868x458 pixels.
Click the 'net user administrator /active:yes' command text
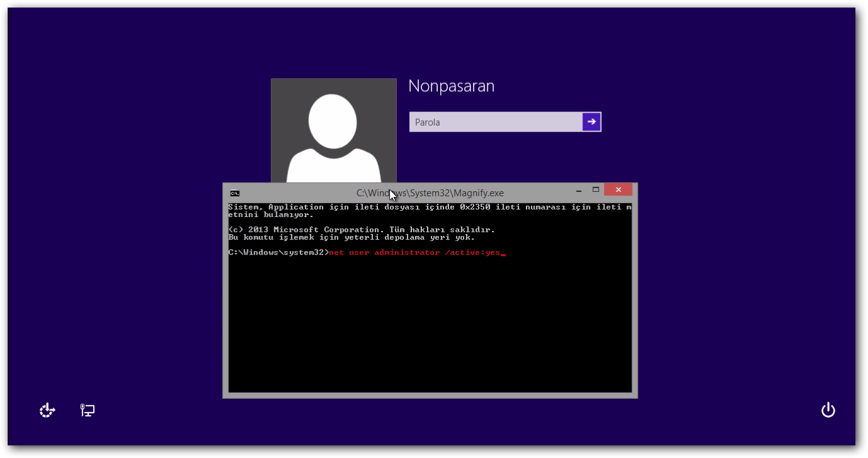pyautogui.click(x=415, y=252)
